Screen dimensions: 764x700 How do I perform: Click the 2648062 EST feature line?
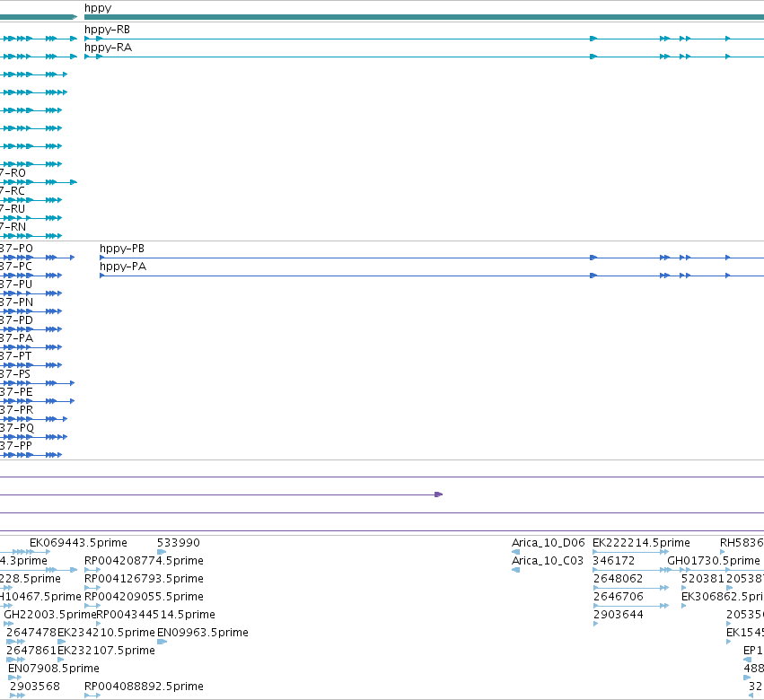point(631,588)
